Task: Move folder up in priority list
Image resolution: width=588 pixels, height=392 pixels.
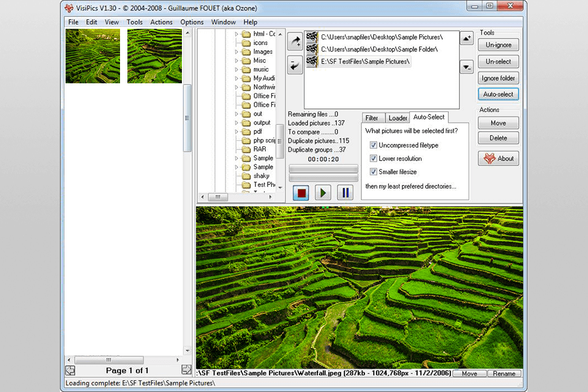Action: (466, 39)
